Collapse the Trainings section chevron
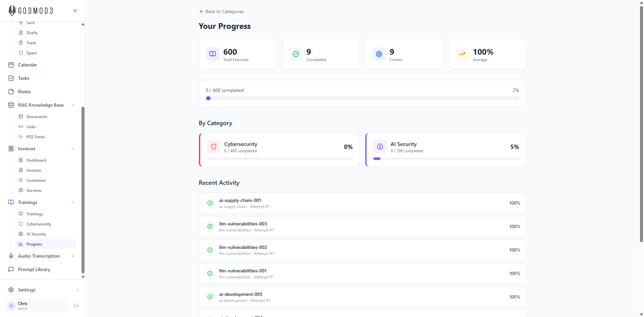Screen dimensions: 644x317 [x=73, y=202]
